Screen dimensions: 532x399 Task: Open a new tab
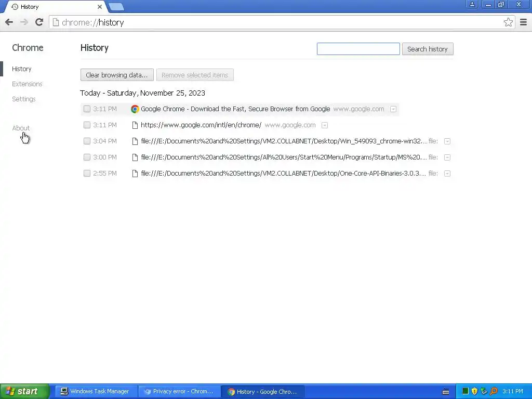tap(116, 7)
